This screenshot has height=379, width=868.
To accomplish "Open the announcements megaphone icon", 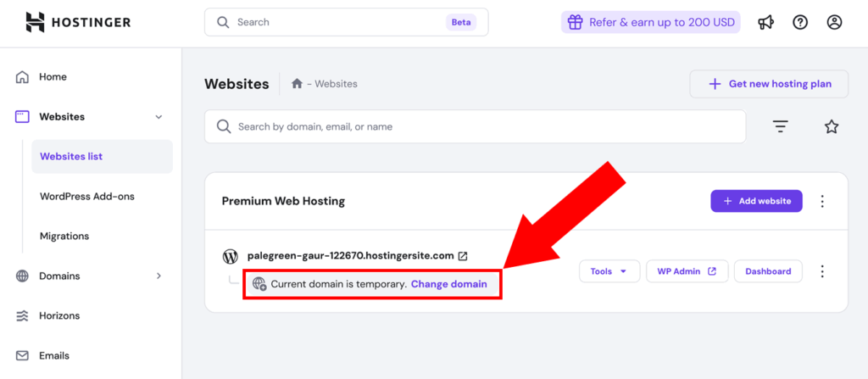I will click(x=765, y=22).
